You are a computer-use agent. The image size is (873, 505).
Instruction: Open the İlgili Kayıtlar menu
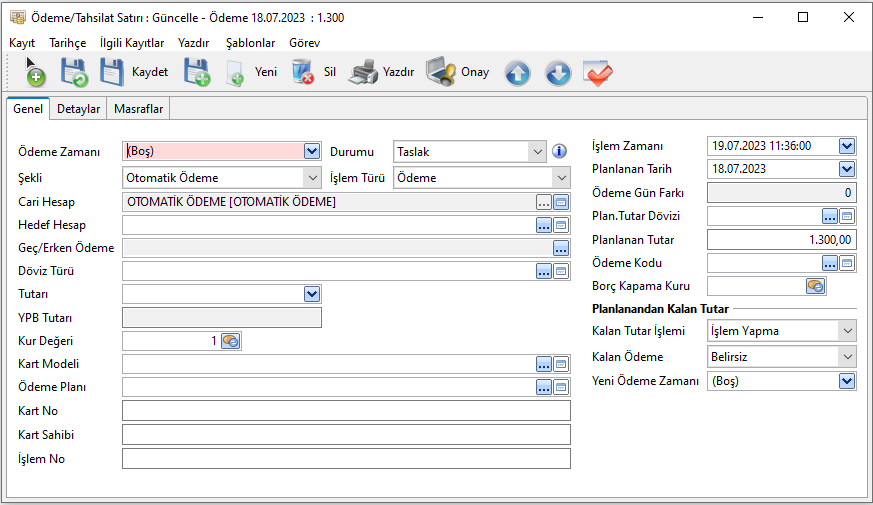[x=132, y=43]
